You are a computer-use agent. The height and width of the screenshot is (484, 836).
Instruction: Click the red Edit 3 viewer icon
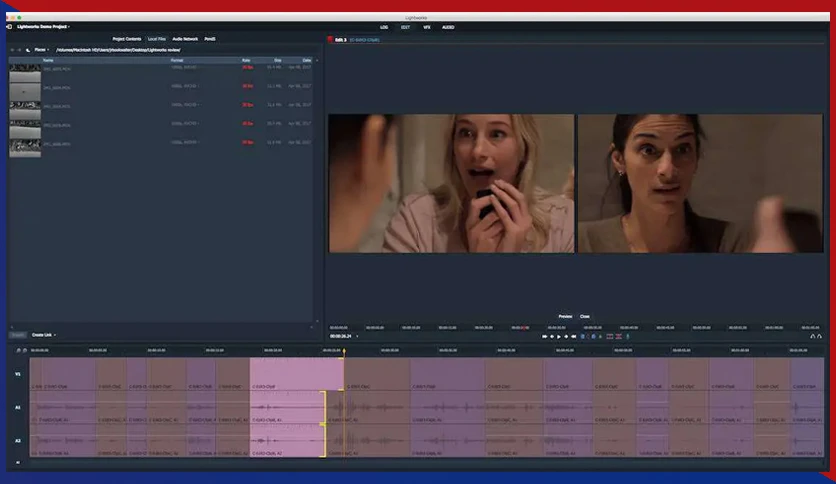coord(330,39)
